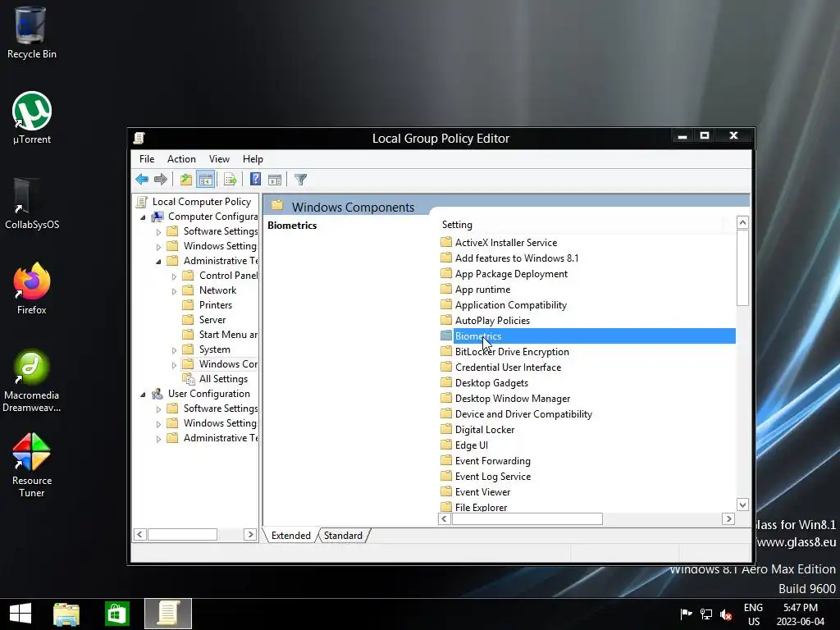Click the settings list vertical scrollbar thumb
The width and height of the screenshot is (840, 630).
[x=742, y=268]
